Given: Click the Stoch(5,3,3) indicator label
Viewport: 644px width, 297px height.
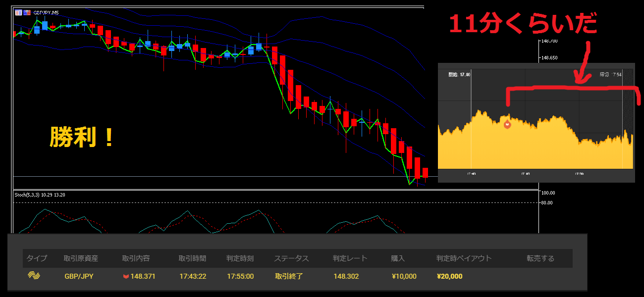Looking at the screenshot, I should click(x=40, y=195).
